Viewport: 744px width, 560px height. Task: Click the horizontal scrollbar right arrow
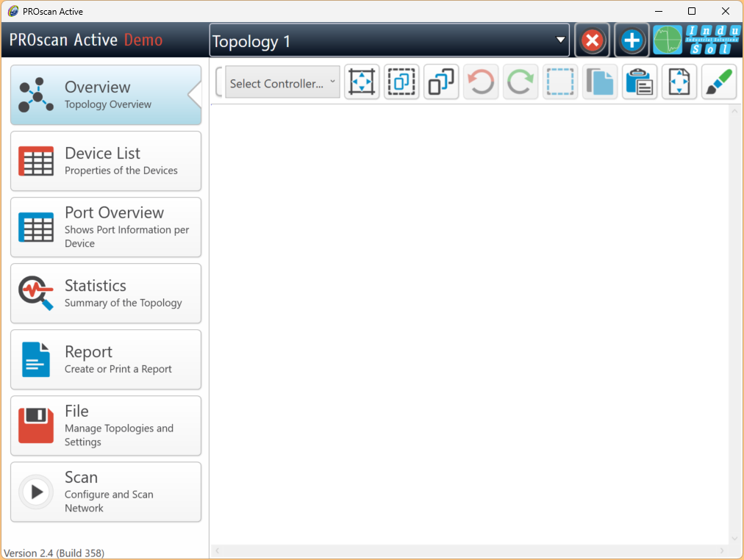coord(722,550)
